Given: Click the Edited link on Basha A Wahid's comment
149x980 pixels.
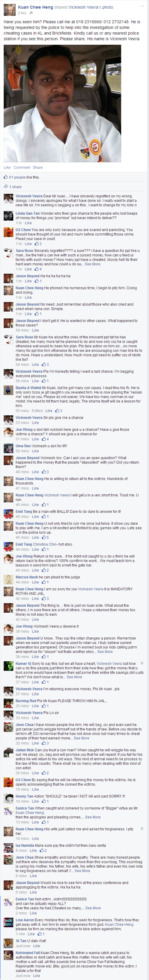Looking at the screenshot, I should [x=37, y=411].
